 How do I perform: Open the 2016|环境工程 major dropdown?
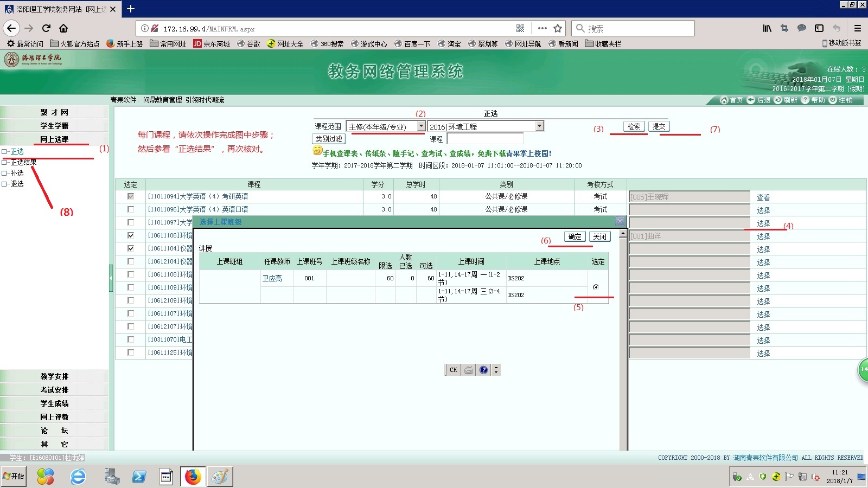[x=539, y=126]
